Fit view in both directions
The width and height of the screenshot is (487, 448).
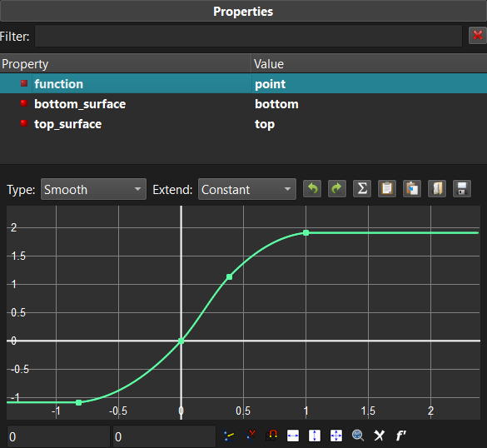click(x=336, y=436)
